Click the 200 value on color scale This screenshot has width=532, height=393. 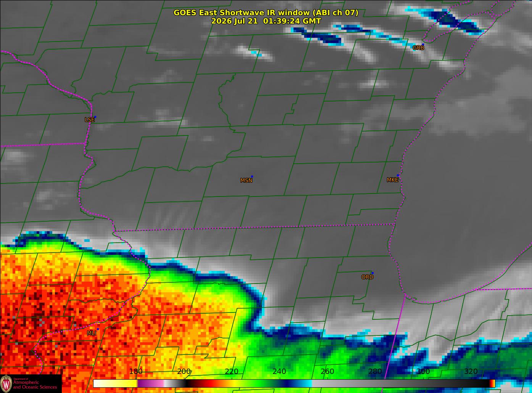click(x=184, y=372)
